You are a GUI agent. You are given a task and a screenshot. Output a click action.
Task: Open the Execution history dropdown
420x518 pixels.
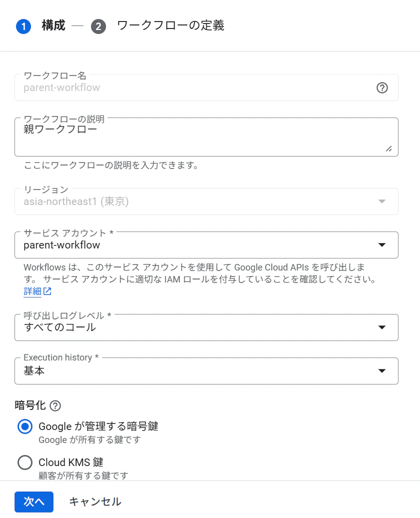coord(206,371)
